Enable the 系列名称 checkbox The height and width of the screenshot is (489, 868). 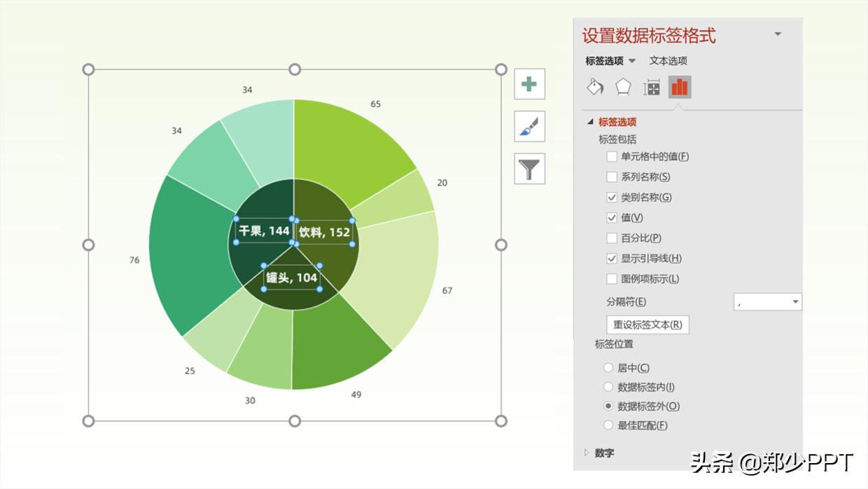coord(612,177)
